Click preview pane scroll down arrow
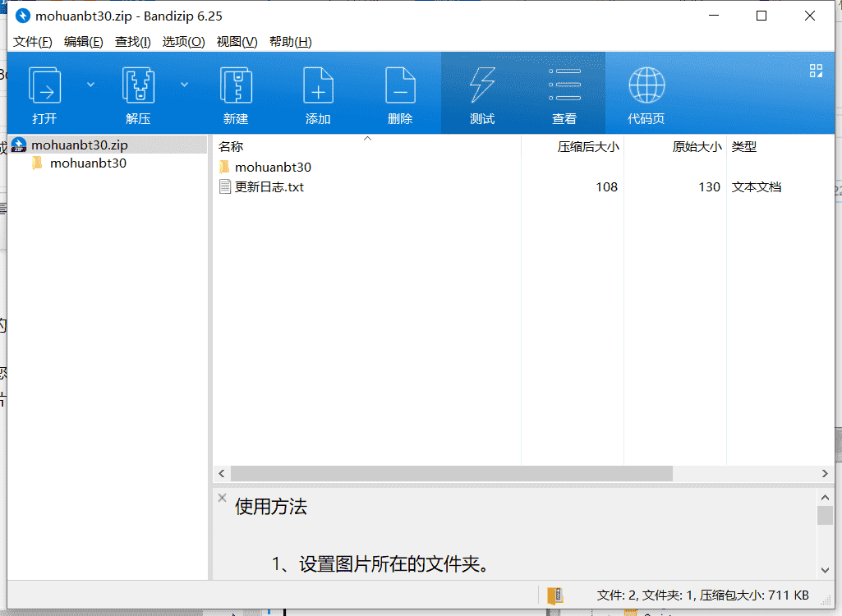The height and width of the screenshot is (616, 842). [825, 570]
